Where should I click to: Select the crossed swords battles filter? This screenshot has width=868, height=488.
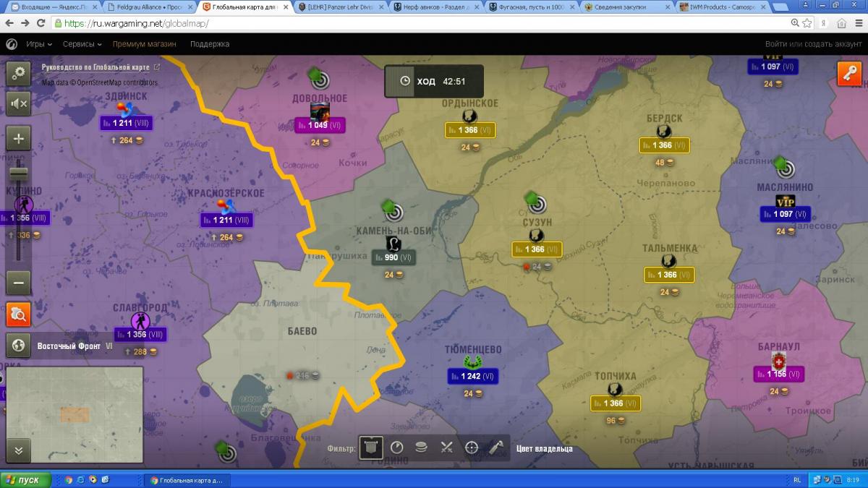(446, 448)
